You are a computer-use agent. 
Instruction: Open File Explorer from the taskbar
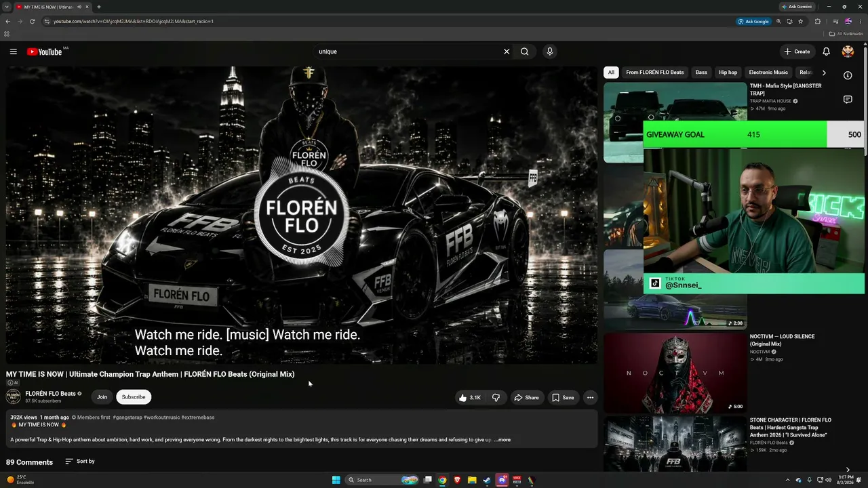pyautogui.click(x=472, y=480)
